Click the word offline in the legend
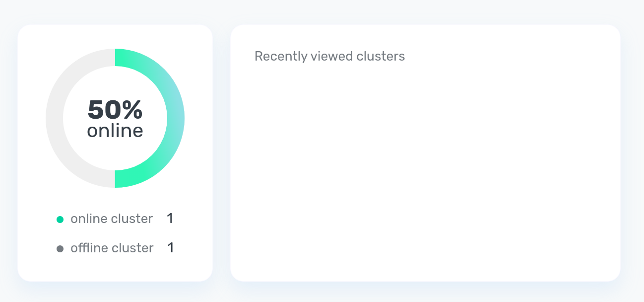The width and height of the screenshot is (644, 302). [x=89, y=248]
